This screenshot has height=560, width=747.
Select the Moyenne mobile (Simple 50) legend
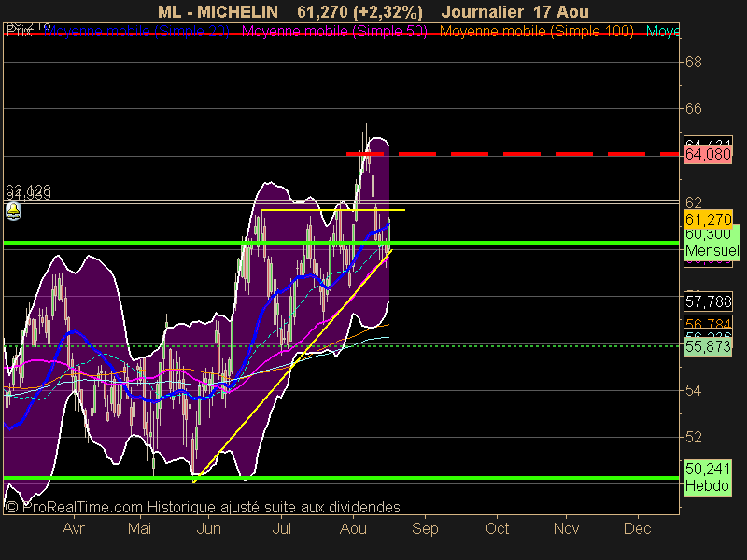tap(334, 32)
